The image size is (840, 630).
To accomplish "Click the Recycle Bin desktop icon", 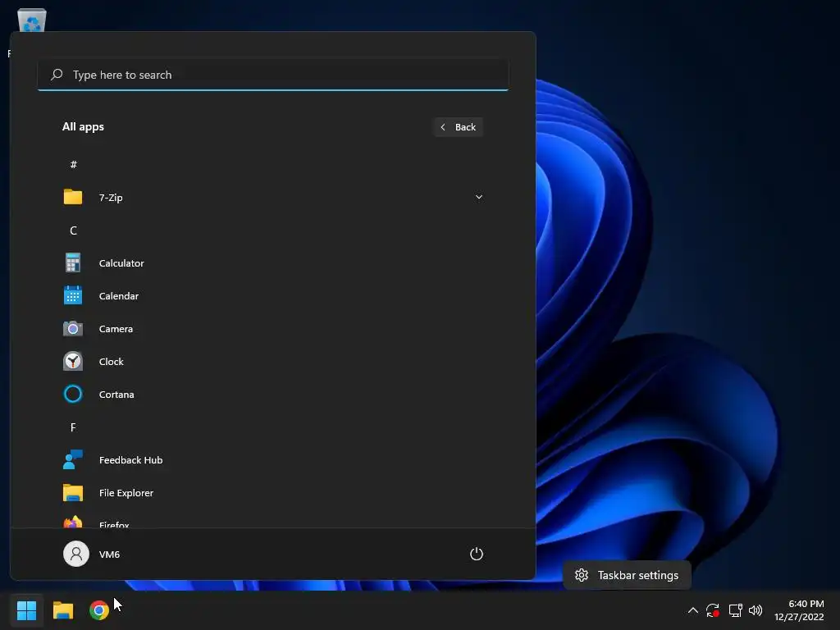I will coord(32,21).
